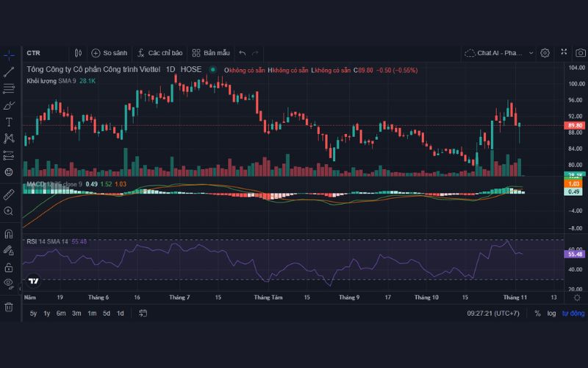Screen dimensions: 588x368
Task: Select the crosshair cursor tool
Action: click(9, 55)
